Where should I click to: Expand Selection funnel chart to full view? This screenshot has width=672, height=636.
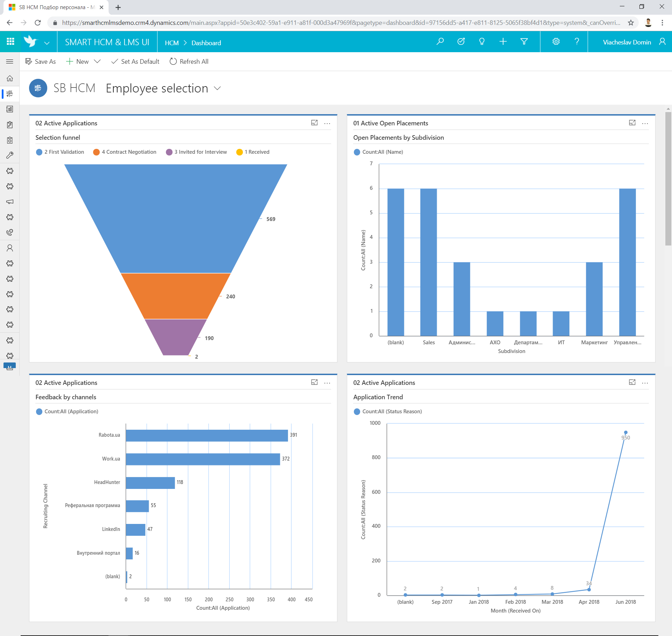(314, 123)
